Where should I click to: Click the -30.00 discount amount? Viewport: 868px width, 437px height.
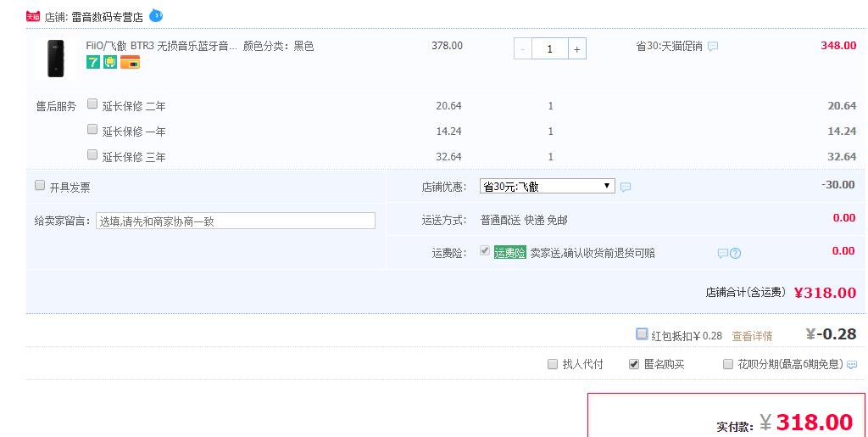point(838,184)
